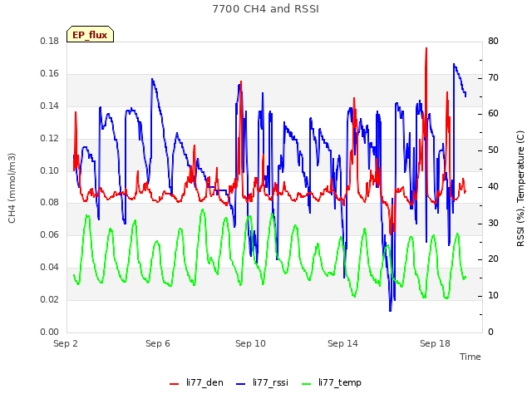Click the blue li77_rssi legend swatch
The width and height of the screenshot is (532, 399).
[x=240, y=384]
